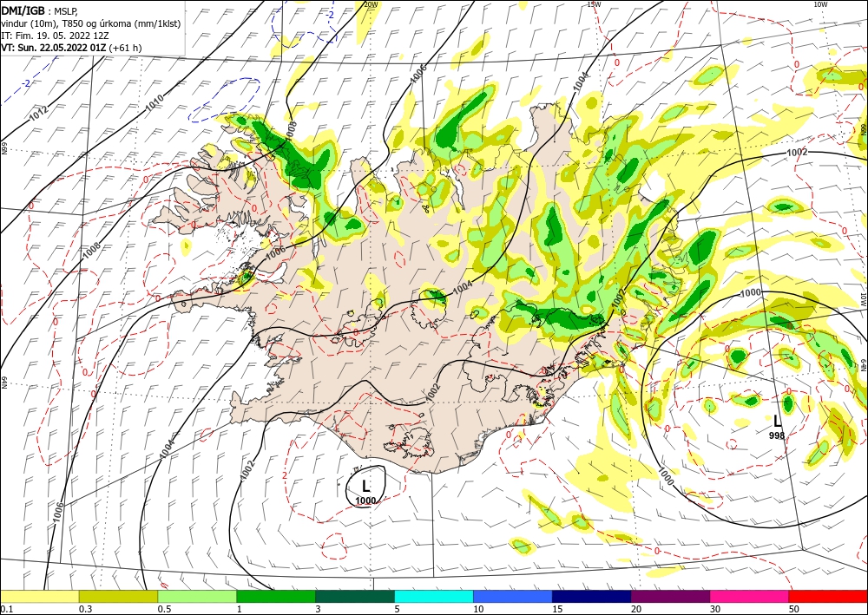Click the '15W' longitude label at top
This screenshot has width=868, height=615.
click(594, 4)
